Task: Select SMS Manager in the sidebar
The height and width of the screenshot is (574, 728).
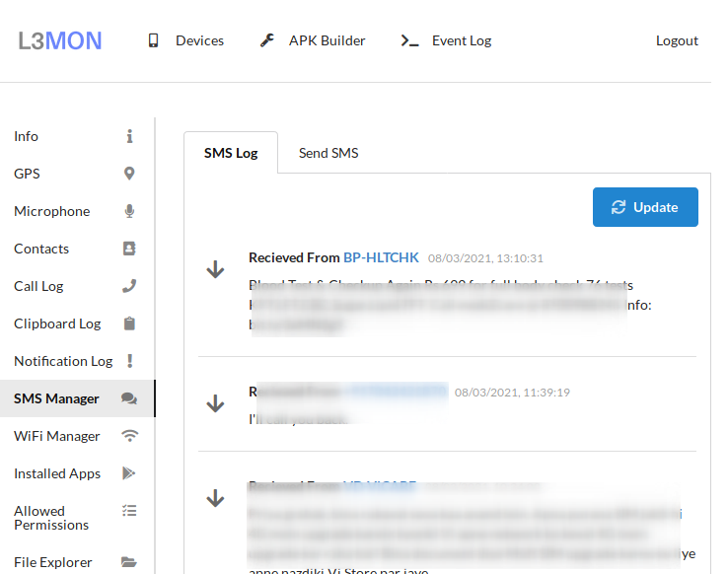Action: coord(77,398)
